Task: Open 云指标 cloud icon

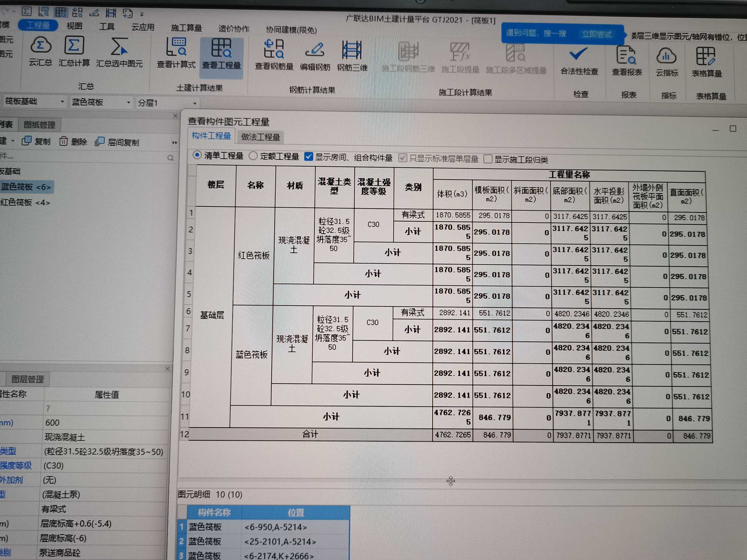Action: click(x=666, y=56)
